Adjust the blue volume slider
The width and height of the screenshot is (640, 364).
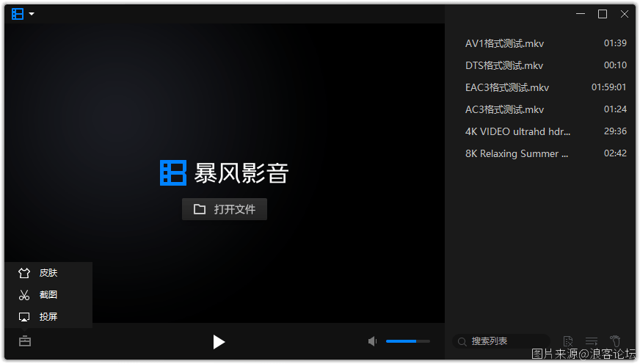tap(408, 341)
